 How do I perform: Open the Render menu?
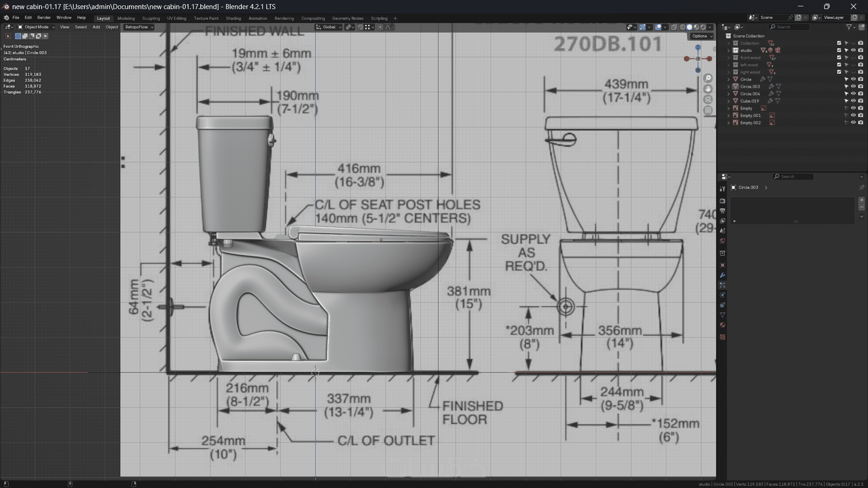tap(44, 18)
